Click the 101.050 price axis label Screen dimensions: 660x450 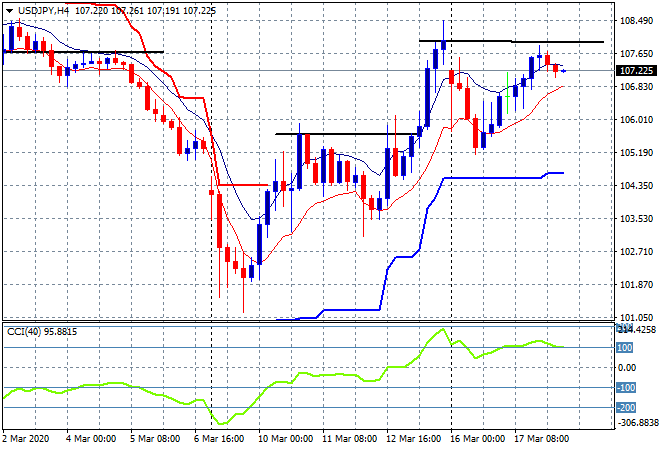[636, 317]
